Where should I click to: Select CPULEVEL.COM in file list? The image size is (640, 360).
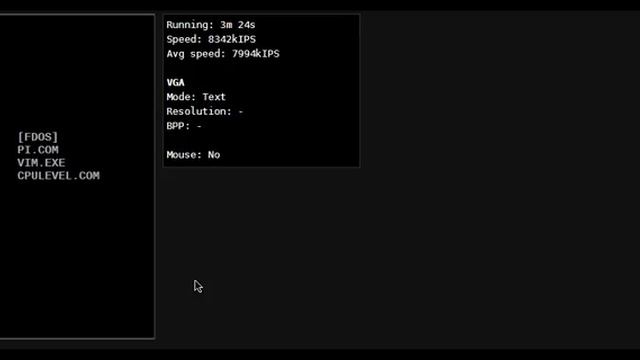tap(58, 176)
